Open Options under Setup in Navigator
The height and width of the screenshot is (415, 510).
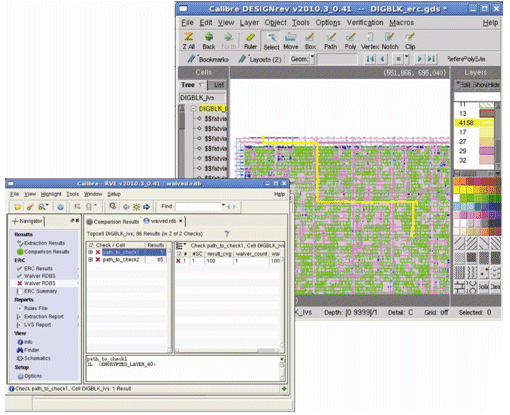[x=30, y=376]
